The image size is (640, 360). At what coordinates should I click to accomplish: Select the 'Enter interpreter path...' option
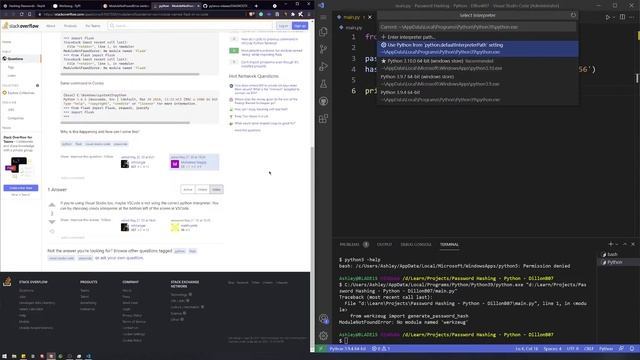click(x=478, y=37)
